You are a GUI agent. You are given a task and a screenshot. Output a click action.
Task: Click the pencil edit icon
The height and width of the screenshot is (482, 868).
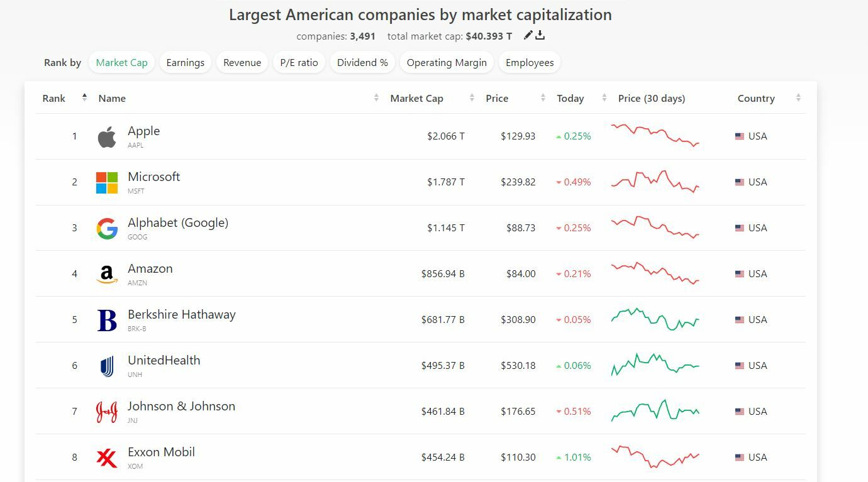click(x=528, y=35)
